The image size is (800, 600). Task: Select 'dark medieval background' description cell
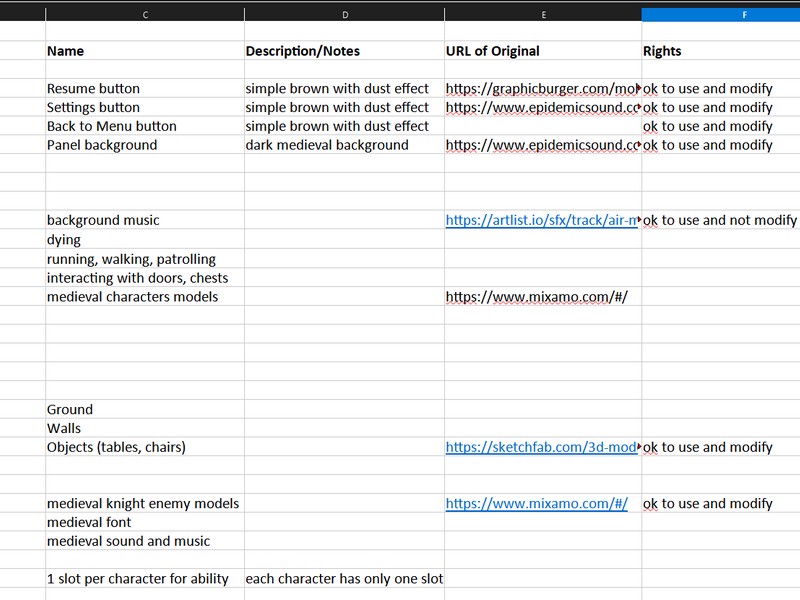[x=327, y=145]
